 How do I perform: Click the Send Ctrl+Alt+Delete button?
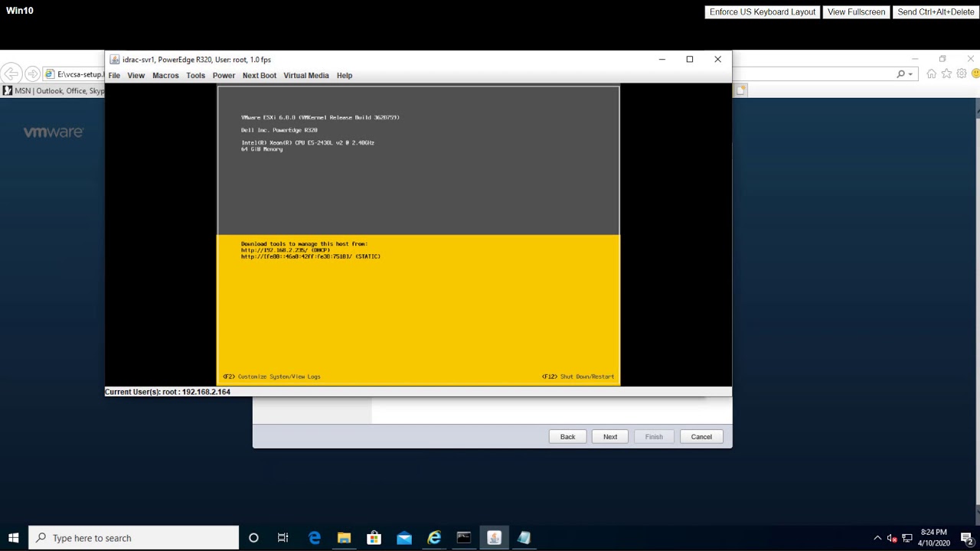936,12
